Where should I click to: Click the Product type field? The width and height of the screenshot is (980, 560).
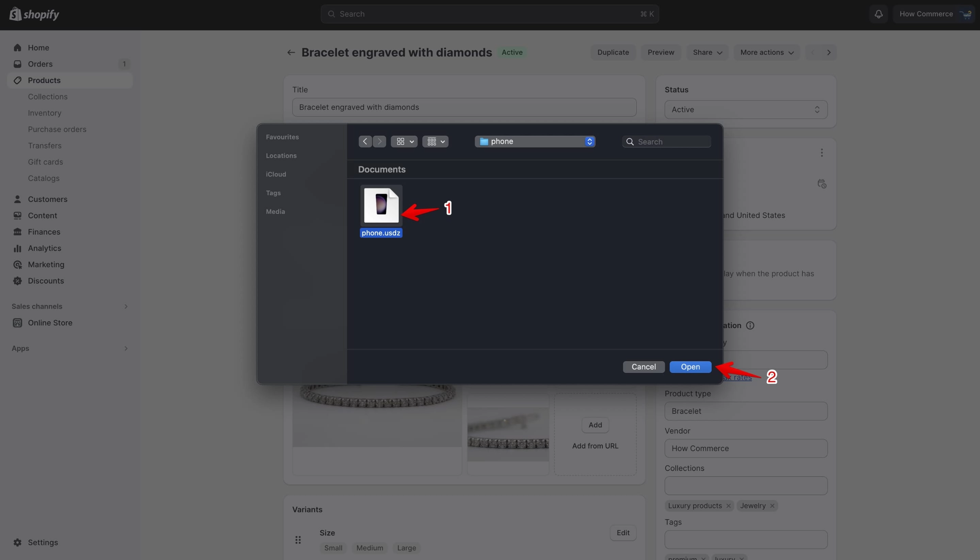coord(746,411)
